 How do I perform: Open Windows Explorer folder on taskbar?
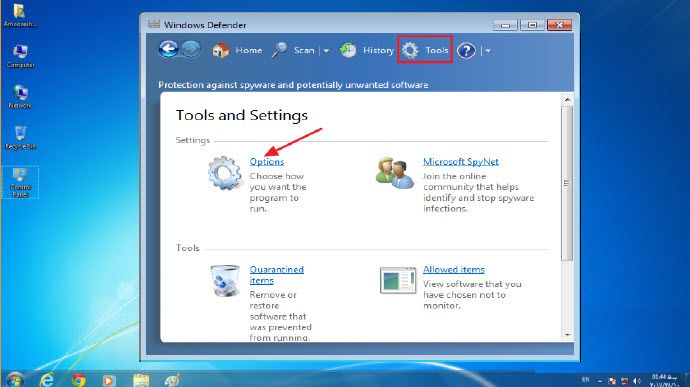(x=141, y=380)
